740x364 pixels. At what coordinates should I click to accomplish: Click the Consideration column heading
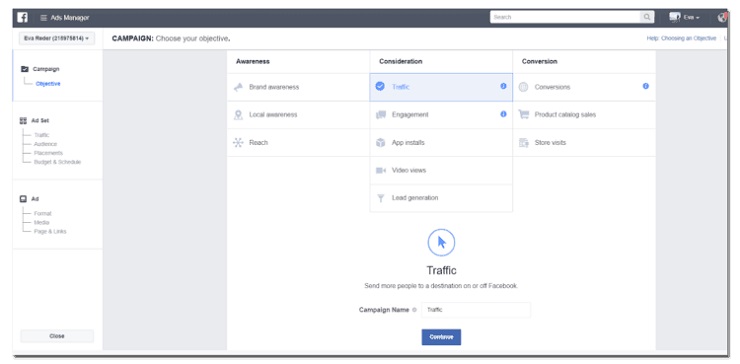[401, 61]
